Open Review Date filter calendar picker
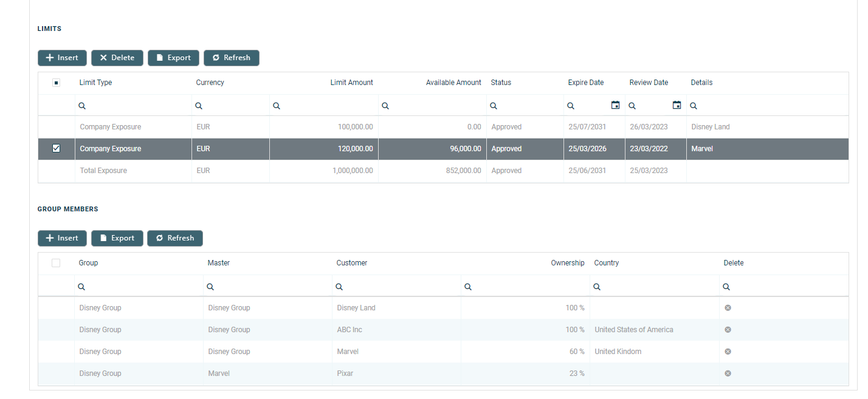The image size is (868, 399). pos(677,105)
